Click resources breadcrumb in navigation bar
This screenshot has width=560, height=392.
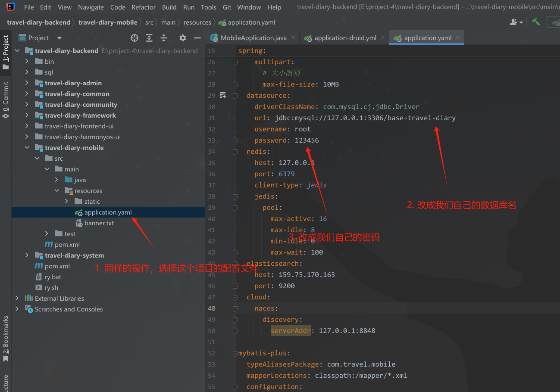coord(197,22)
